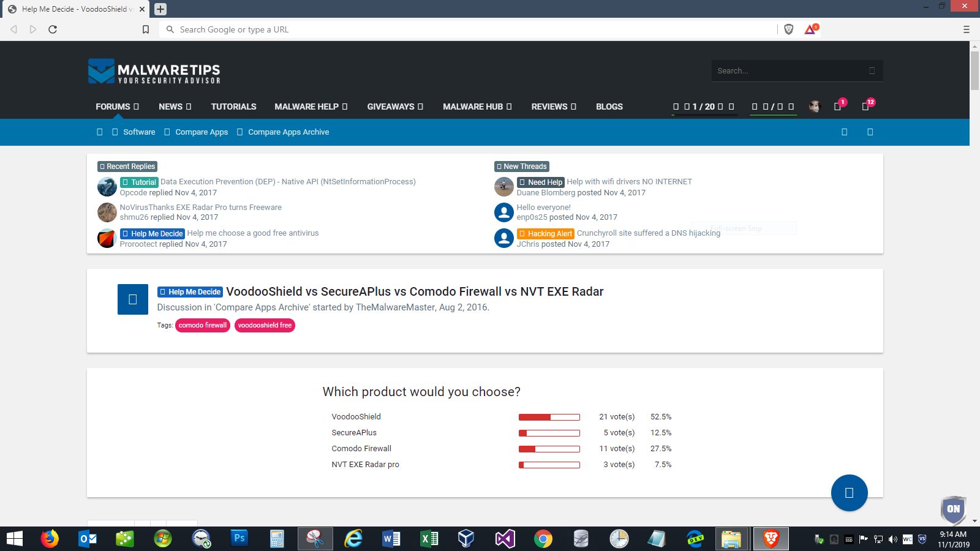Viewport: 980px width, 551px height.
Task: Open the 'Hello everyone!' thread
Action: point(543,208)
